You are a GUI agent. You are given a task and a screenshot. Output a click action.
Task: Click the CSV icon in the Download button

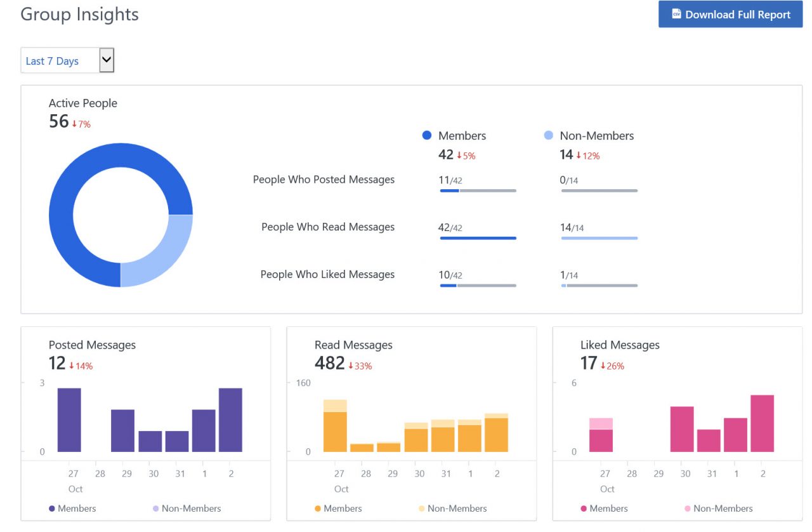676,14
